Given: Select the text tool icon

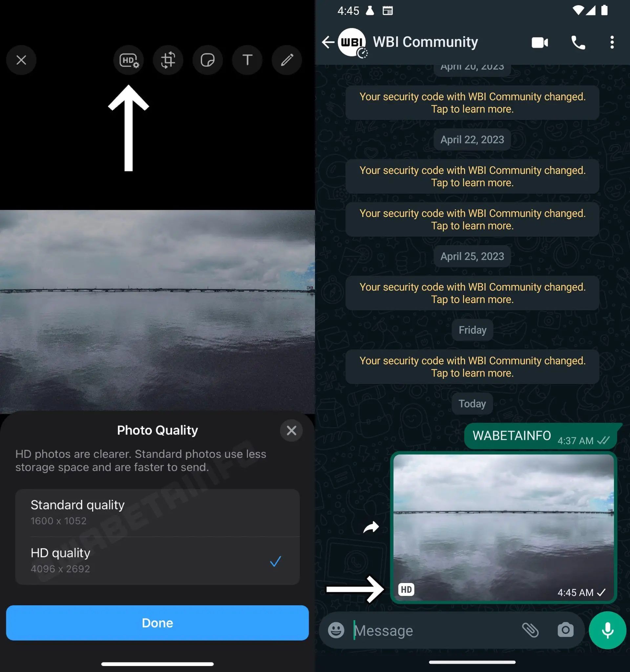Looking at the screenshot, I should (x=247, y=60).
